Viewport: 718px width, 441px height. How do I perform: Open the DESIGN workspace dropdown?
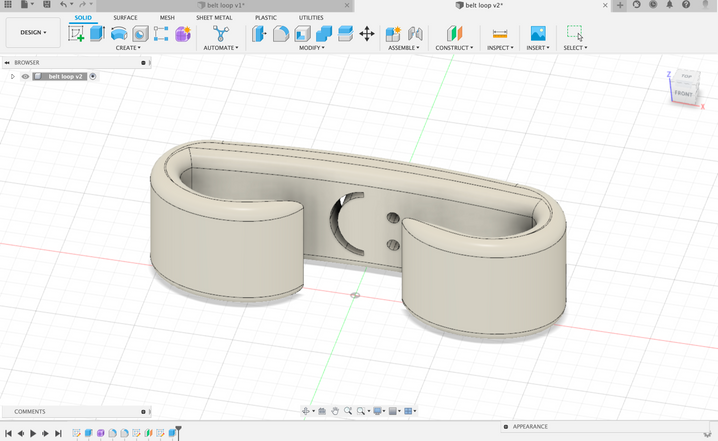tap(32, 32)
